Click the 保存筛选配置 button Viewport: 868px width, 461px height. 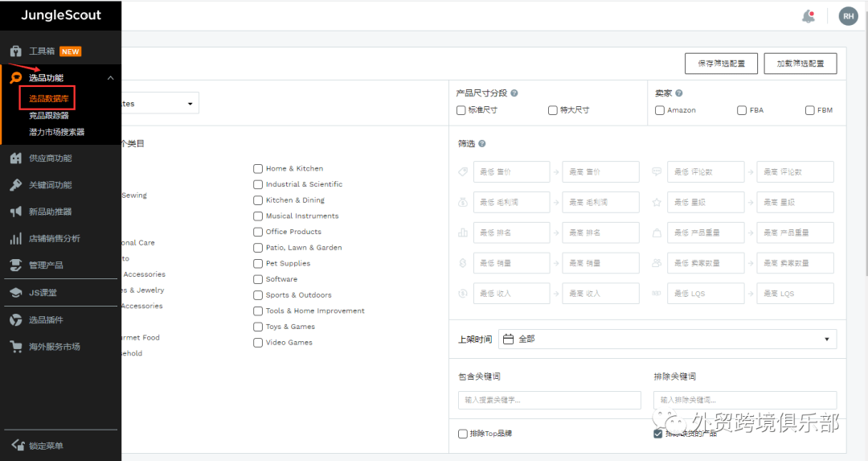pyautogui.click(x=721, y=64)
